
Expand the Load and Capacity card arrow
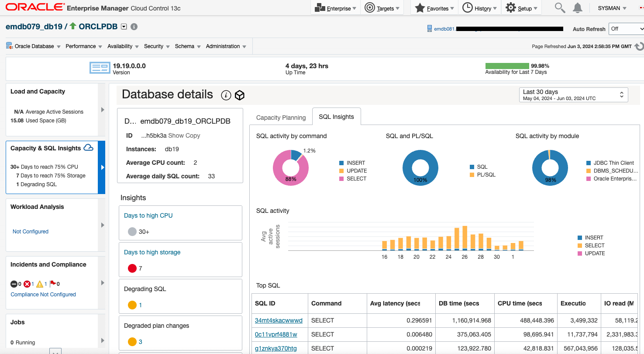(103, 110)
